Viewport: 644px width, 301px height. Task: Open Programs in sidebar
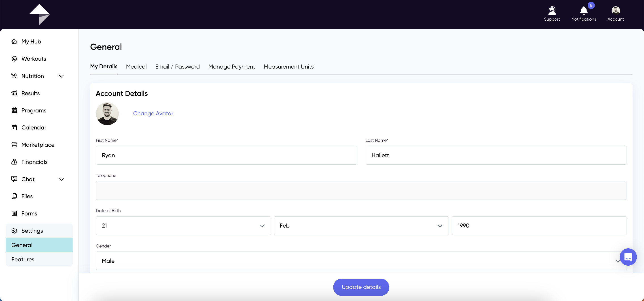[34, 110]
